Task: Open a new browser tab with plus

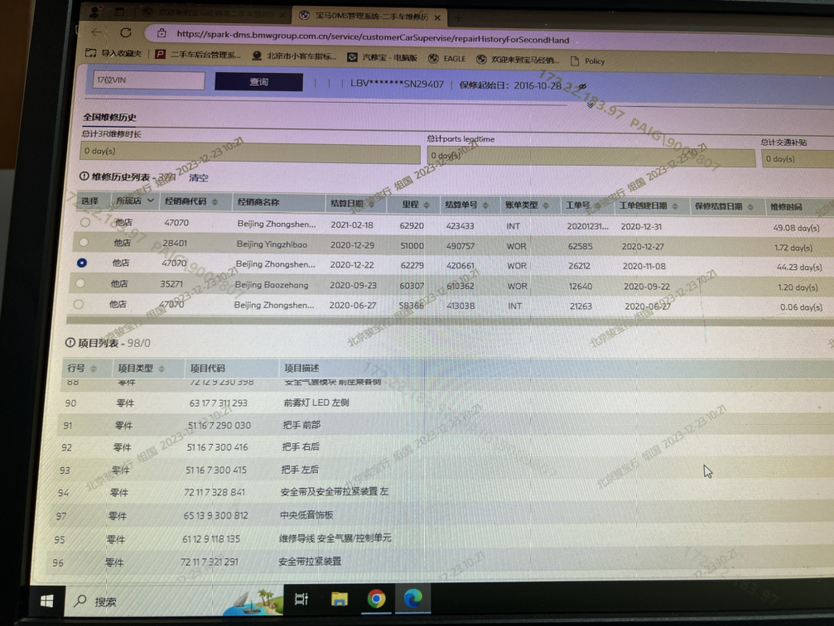Action: (456, 18)
